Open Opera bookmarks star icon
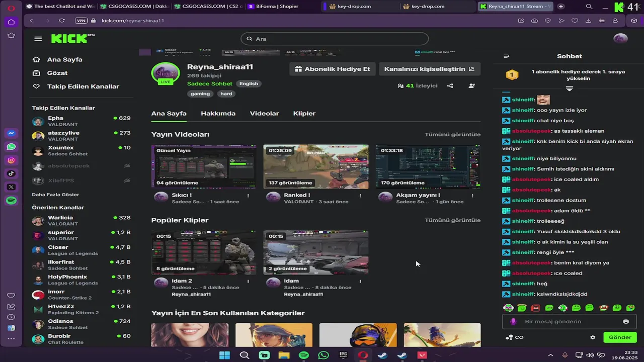 11,36
